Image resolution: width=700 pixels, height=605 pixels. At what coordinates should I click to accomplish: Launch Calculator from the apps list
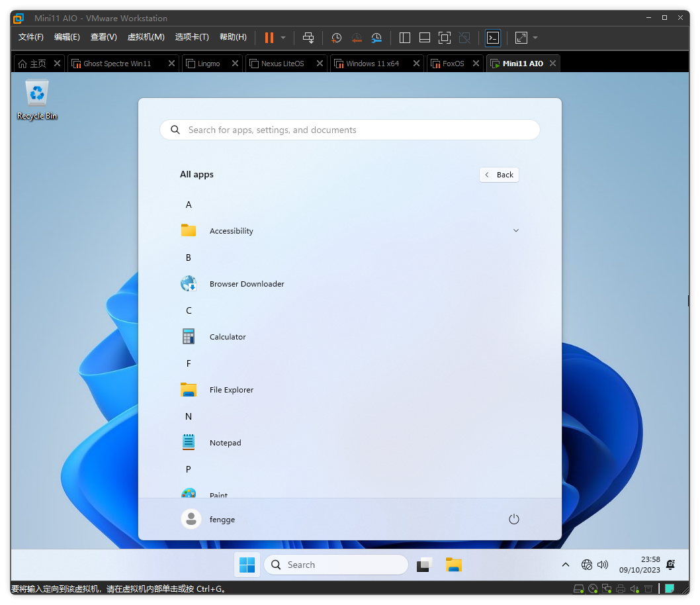[x=349, y=337]
